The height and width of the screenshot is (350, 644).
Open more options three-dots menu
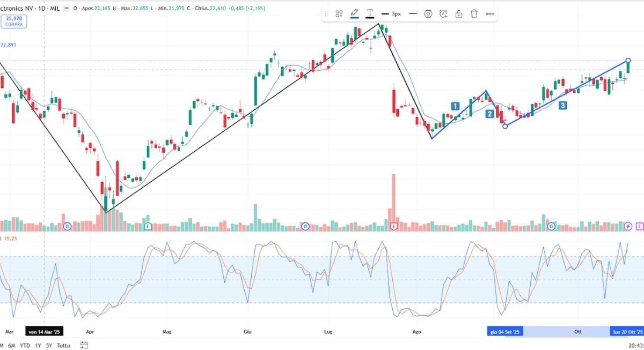tap(489, 14)
